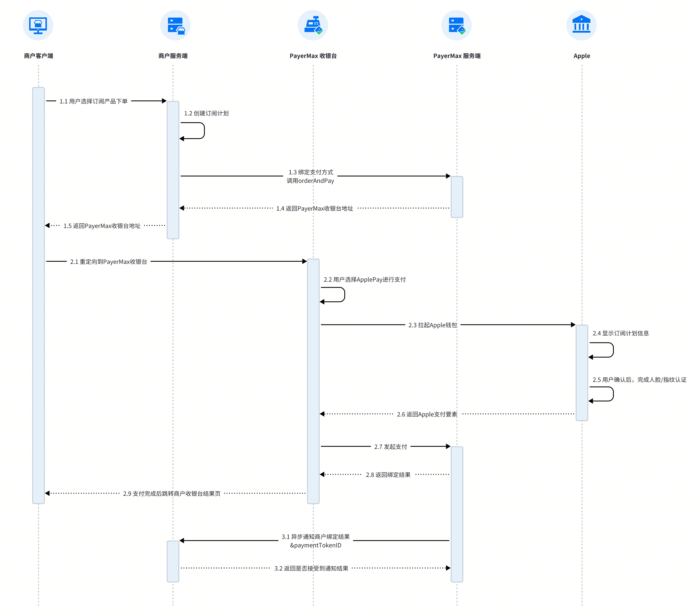This screenshot has width=697, height=616.
Task: Click step 1.4 返回PayerMax收银台地址
Action: 315,208
